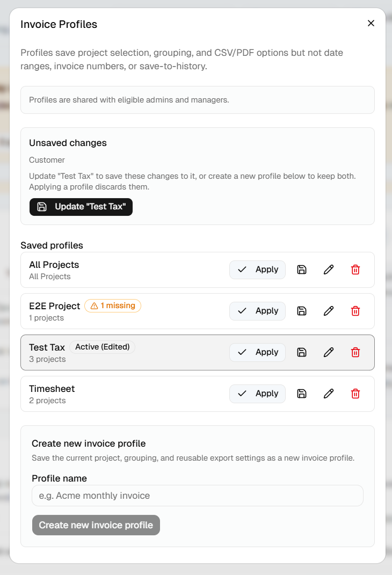Overwrite E2E Project profile with save icon

[x=301, y=311]
